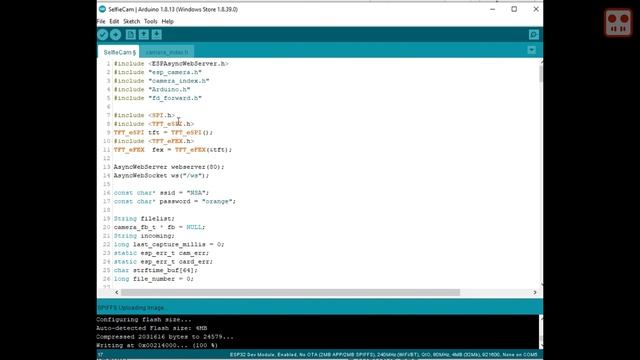
Task: Click the horizontal scrollbar left arrow
Action: point(117,292)
